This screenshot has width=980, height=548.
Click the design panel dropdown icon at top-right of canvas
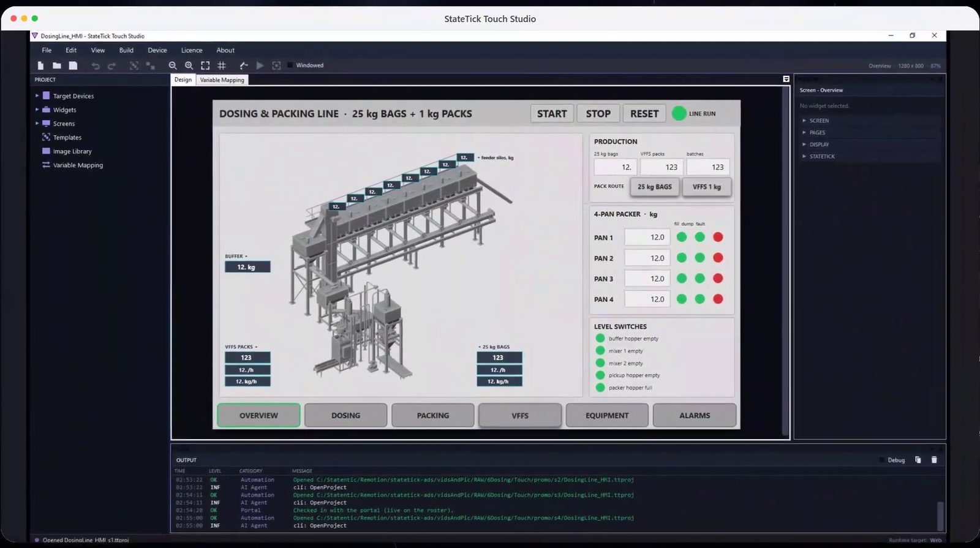tap(786, 79)
